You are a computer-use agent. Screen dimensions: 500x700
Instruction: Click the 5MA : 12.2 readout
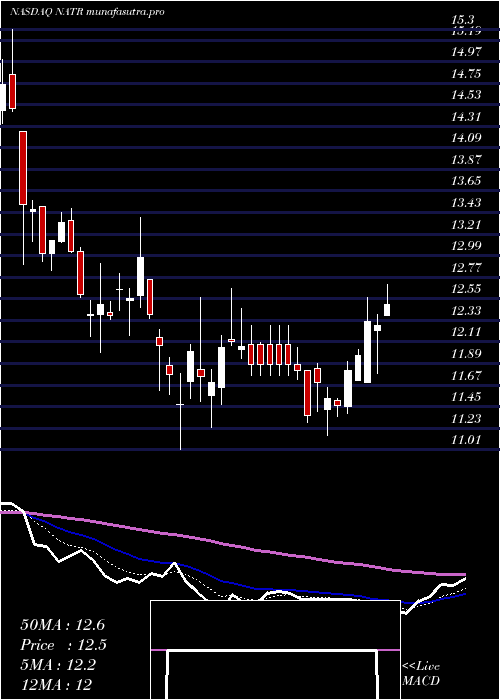(x=58, y=665)
